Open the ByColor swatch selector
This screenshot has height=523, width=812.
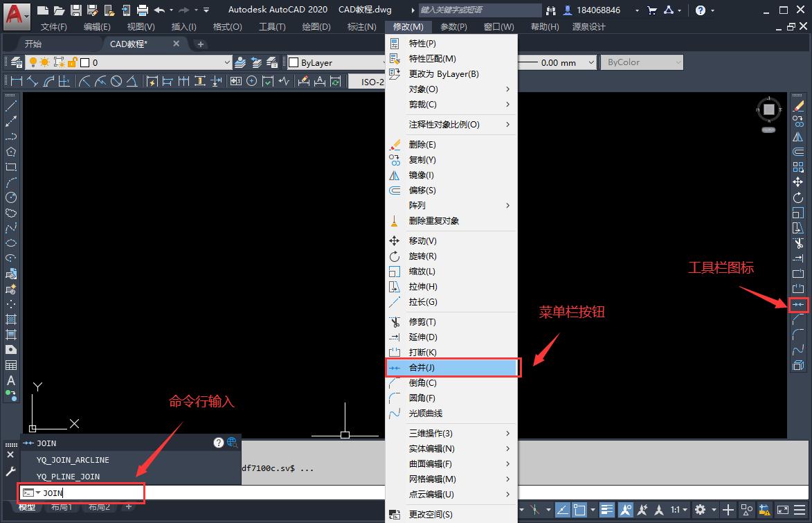point(640,62)
